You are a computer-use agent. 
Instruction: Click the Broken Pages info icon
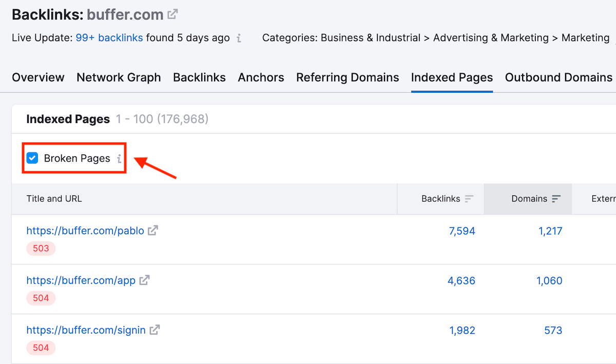[119, 158]
